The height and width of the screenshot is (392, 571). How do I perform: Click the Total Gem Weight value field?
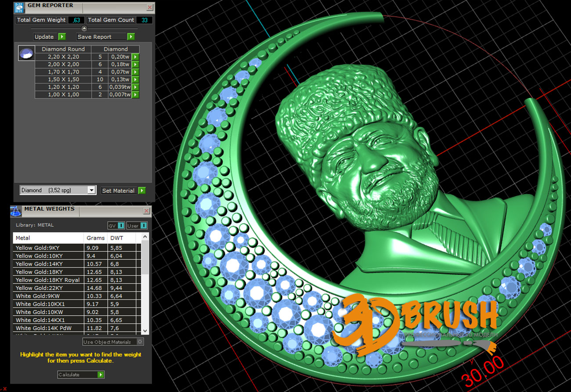point(77,20)
